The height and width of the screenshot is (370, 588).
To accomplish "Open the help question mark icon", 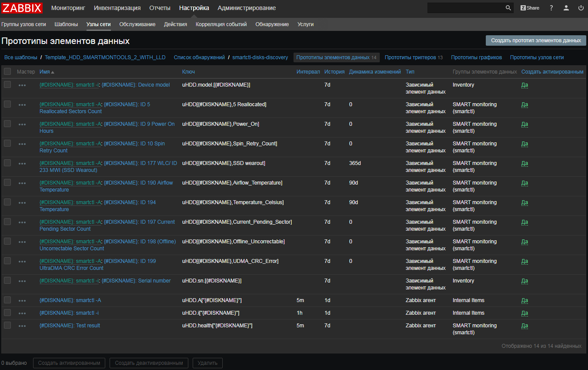I will tap(551, 8).
